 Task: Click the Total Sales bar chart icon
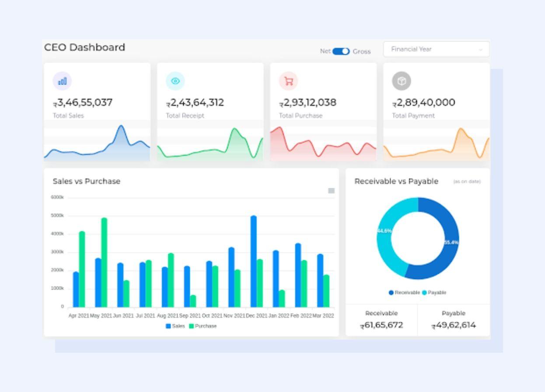pos(62,81)
